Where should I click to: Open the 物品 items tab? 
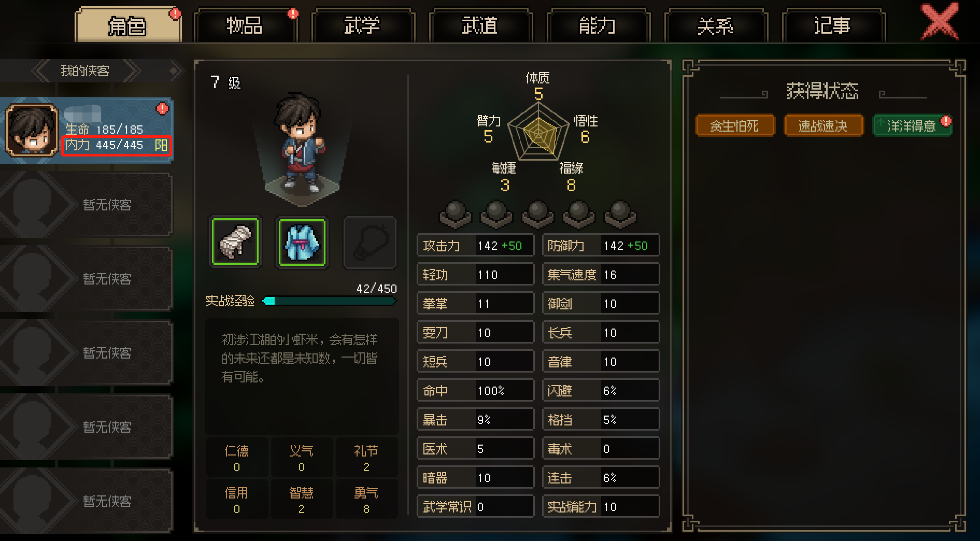tap(245, 25)
